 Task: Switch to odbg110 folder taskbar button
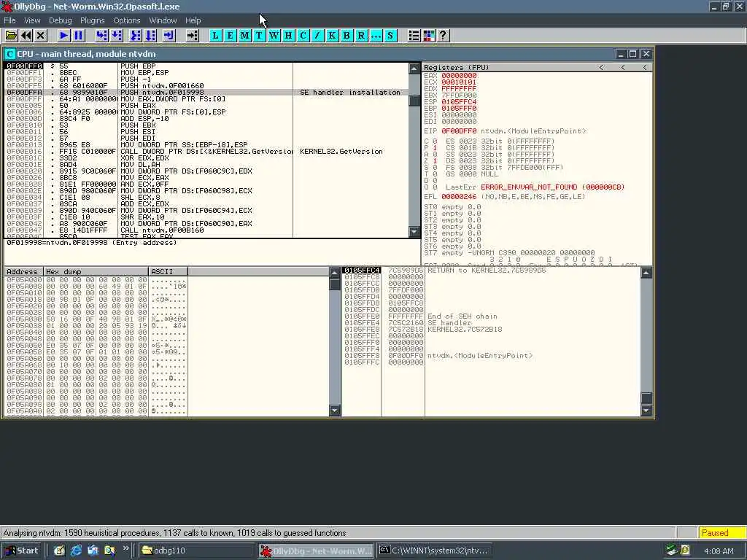(x=197, y=551)
